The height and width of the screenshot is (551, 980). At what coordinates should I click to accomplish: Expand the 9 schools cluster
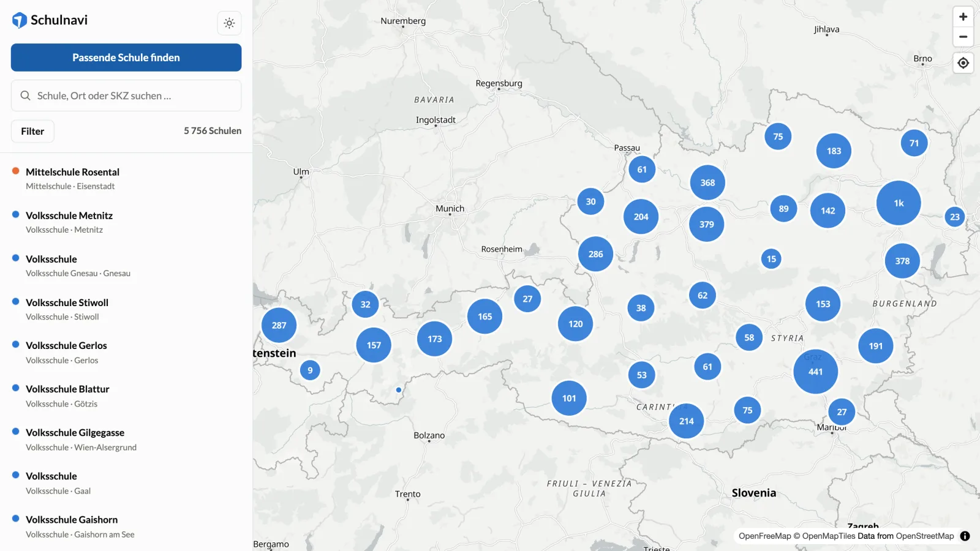[x=310, y=370]
